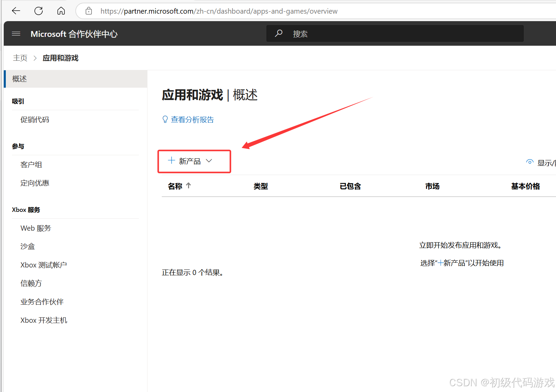Sort by 名称 column header

(x=175, y=186)
